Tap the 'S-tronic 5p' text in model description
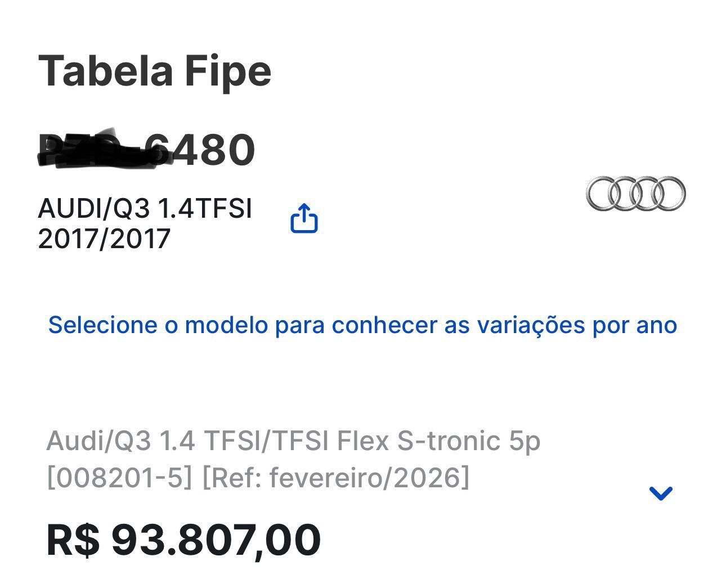The image size is (726, 588). tap(468, 441)
